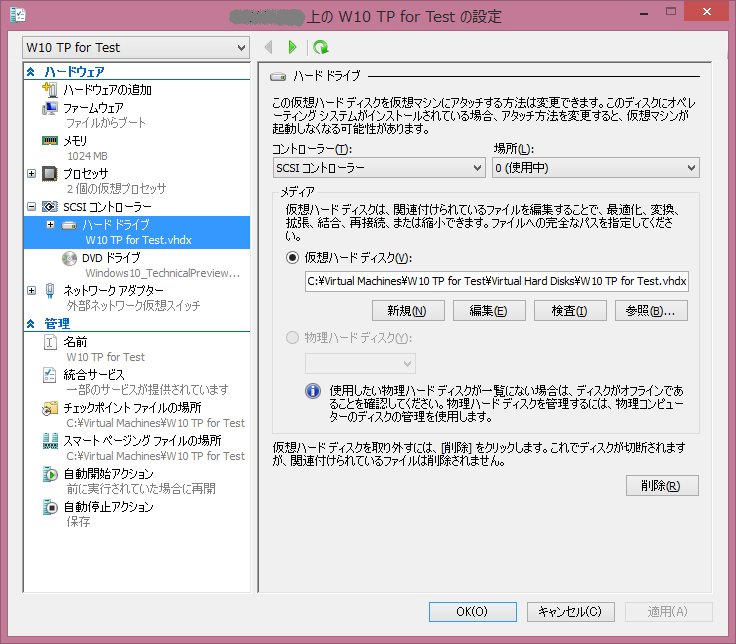
Task: Select 1024 MB memory value text
Action: click(x=87, y=156)
